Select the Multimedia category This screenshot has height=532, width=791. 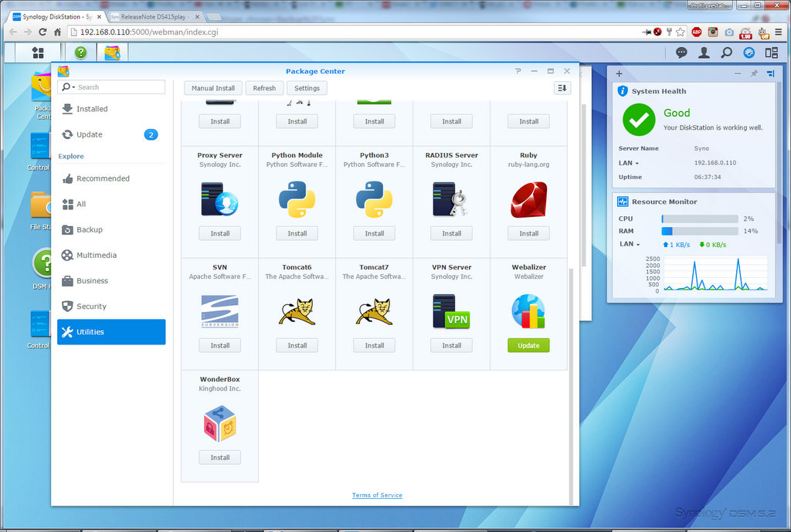point(111,255)
